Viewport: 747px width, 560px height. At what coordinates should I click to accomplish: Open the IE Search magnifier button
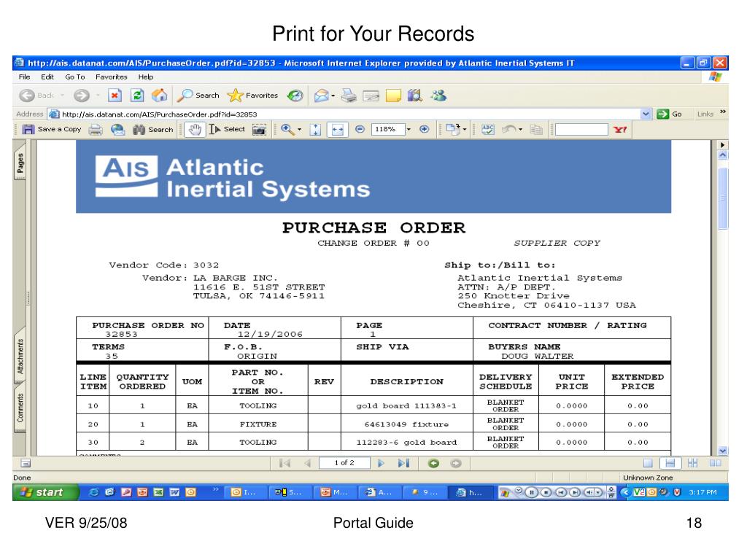click(x=198, y=96)
